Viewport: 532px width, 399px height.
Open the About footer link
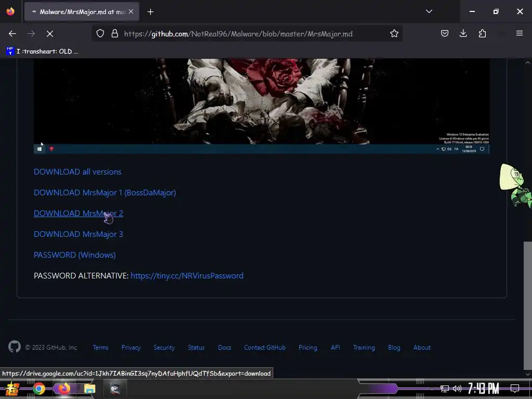pyautogui.click(x=422, y=348)
